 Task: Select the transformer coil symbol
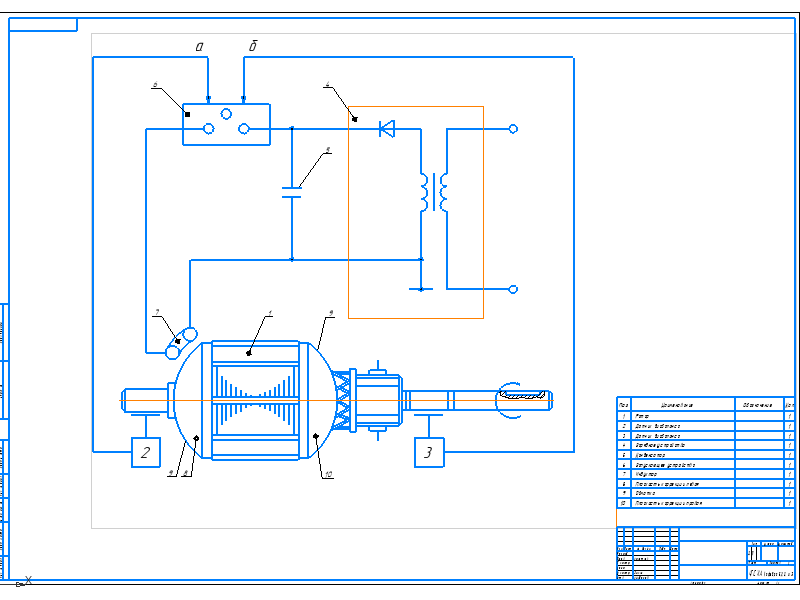click(433, 192)
